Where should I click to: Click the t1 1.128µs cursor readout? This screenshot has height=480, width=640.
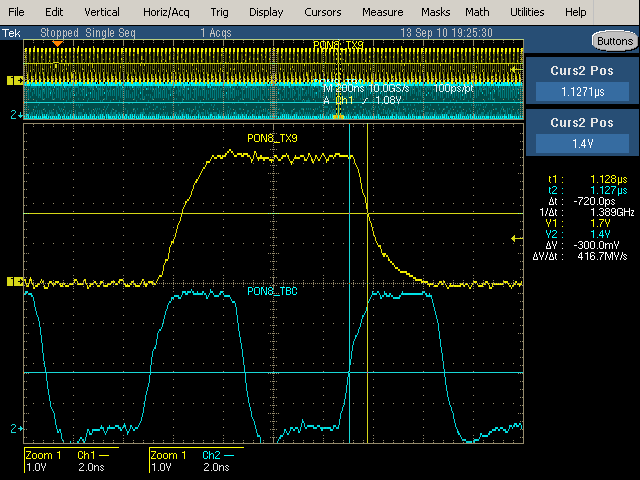588,179
